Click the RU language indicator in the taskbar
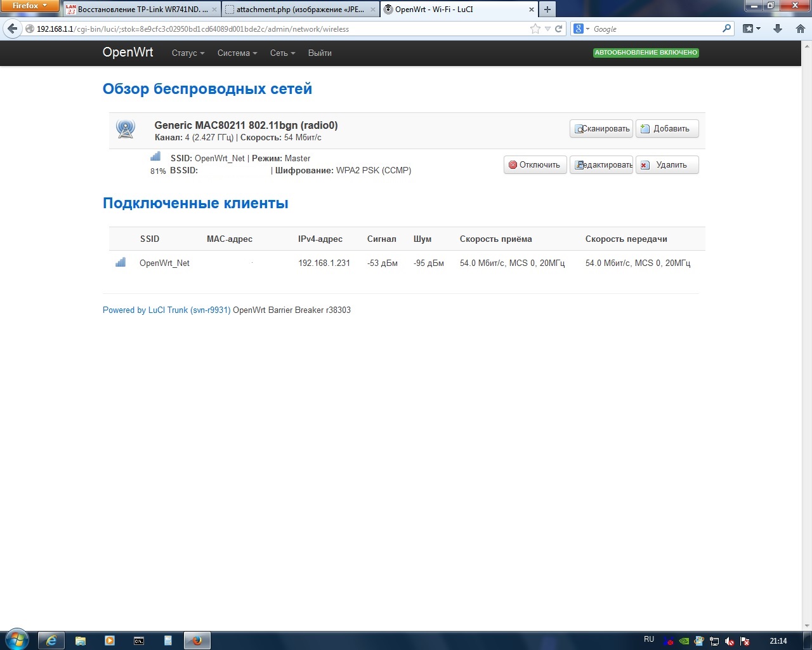Screen dimensions: 812x650 click(x=649, y=639)
